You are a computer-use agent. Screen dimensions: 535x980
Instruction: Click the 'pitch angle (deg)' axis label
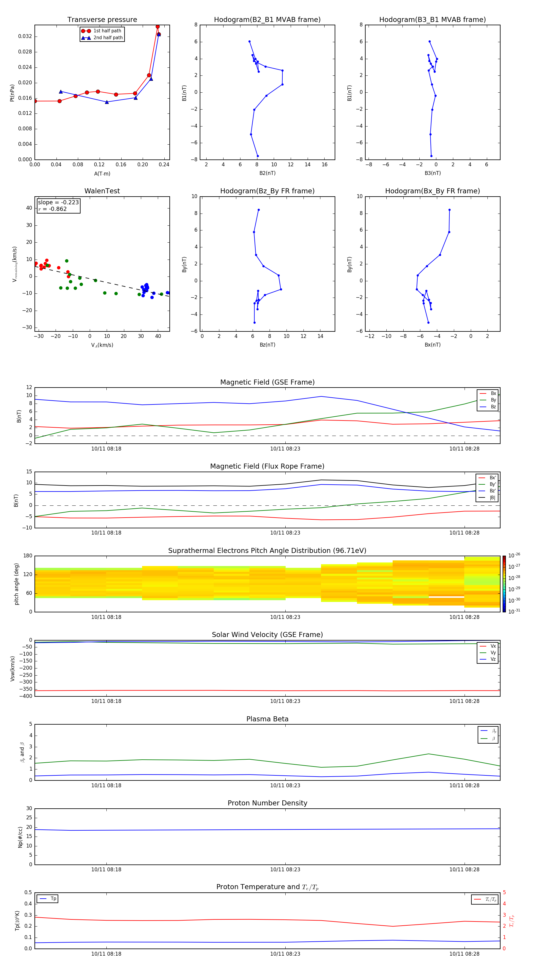(16, 584)
